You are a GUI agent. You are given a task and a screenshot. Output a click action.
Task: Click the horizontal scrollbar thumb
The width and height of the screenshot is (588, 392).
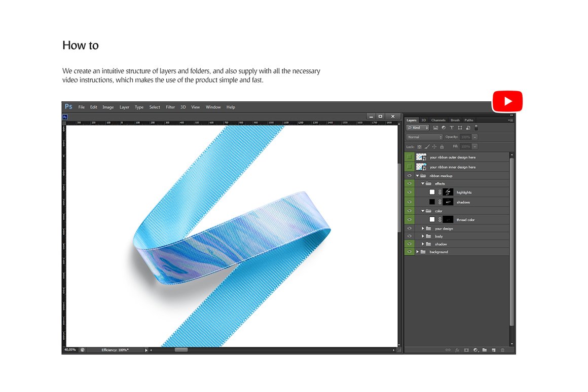181,350
